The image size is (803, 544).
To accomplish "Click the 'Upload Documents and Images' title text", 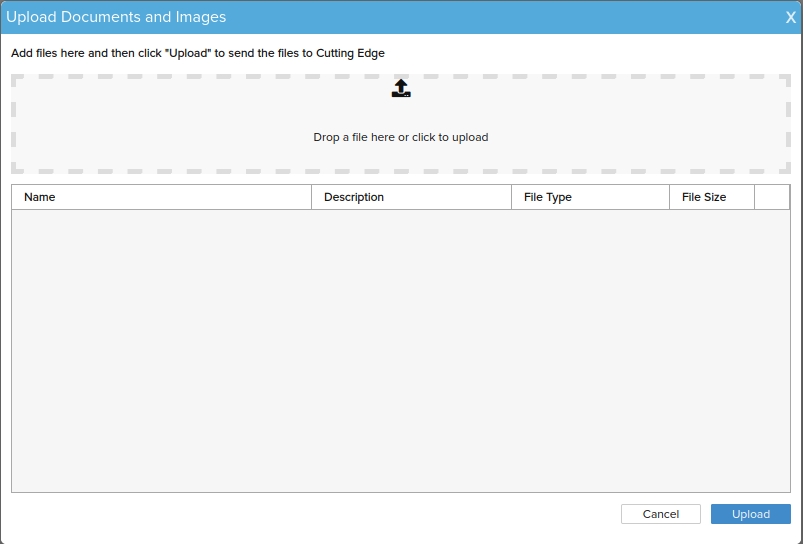I will point(116,17).
